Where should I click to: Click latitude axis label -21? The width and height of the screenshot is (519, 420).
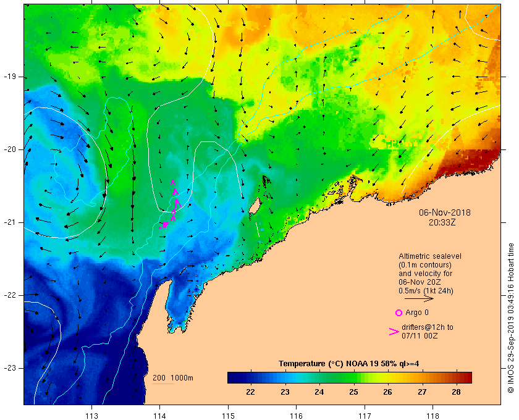10,222
